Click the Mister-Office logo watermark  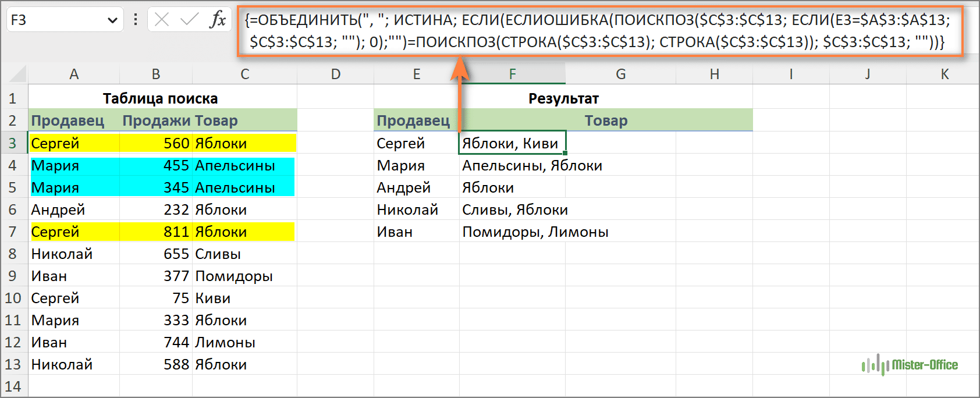coord(910,365)
